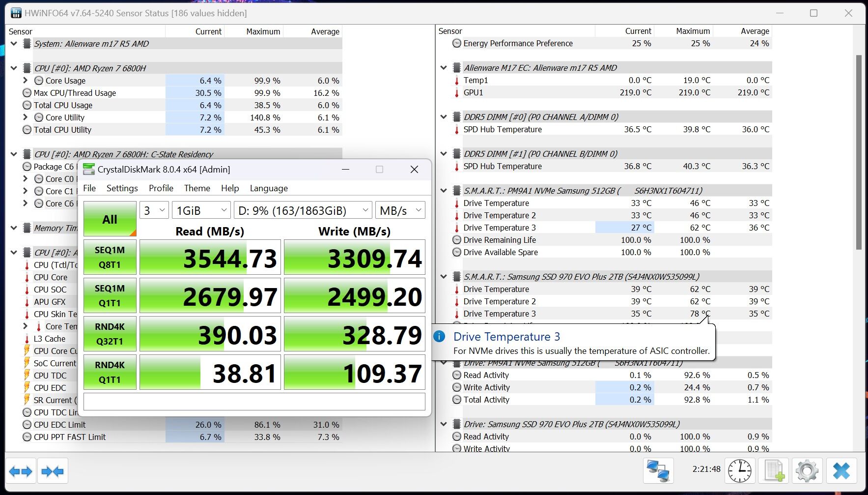Viewport: 868px width, 495px height.
Task: Click the Maximum column header in left pane
Action: pos(254,31)
